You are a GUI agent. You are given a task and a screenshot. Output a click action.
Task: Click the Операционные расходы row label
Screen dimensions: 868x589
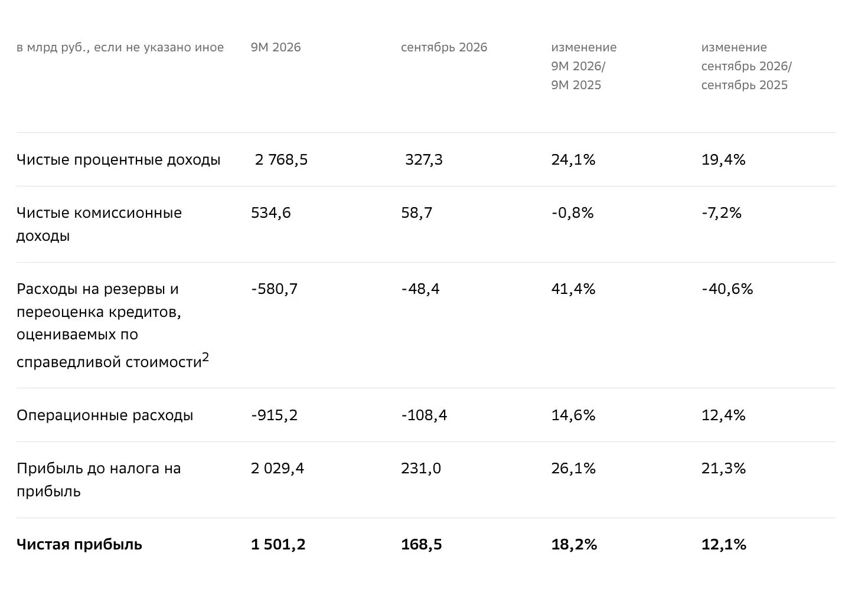coord(105,415)
